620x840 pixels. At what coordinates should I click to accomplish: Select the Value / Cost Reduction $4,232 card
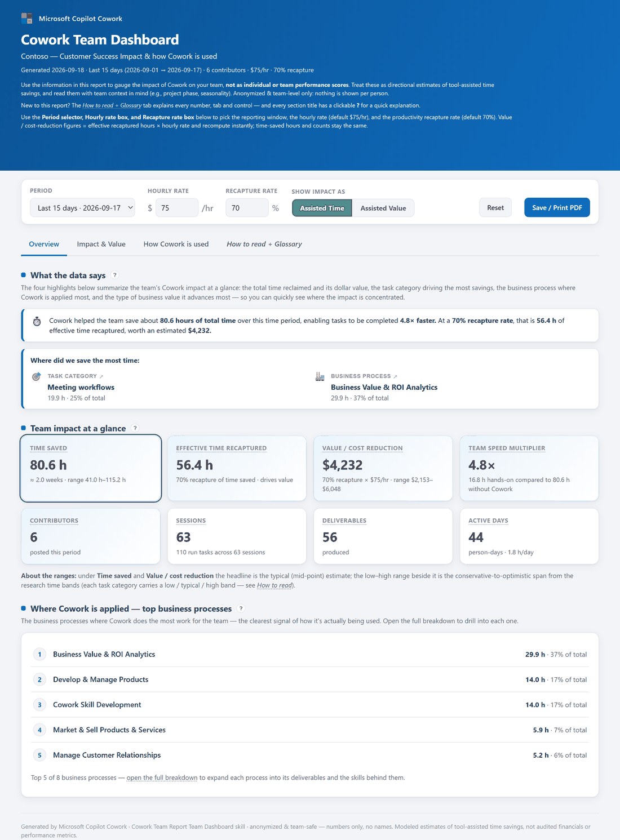tap(383, 468)
